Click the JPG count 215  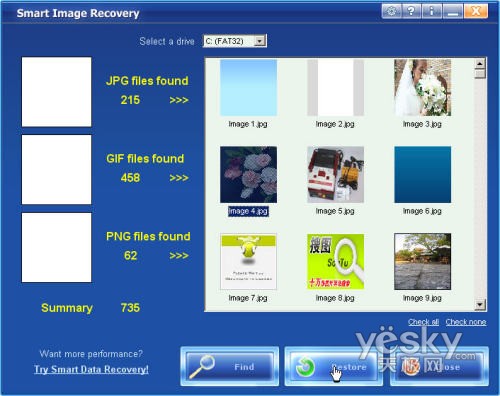pyautogui.click(x=130, y=100)
